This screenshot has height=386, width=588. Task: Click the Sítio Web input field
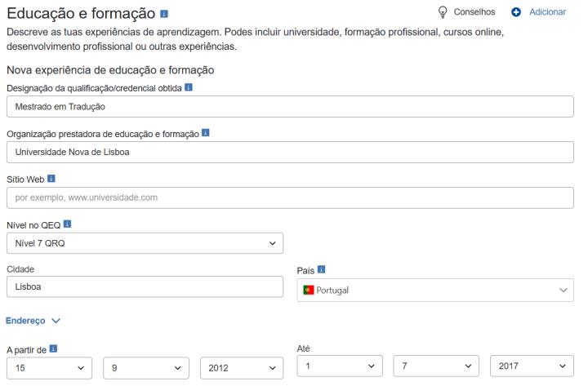[x=290, y=197]
